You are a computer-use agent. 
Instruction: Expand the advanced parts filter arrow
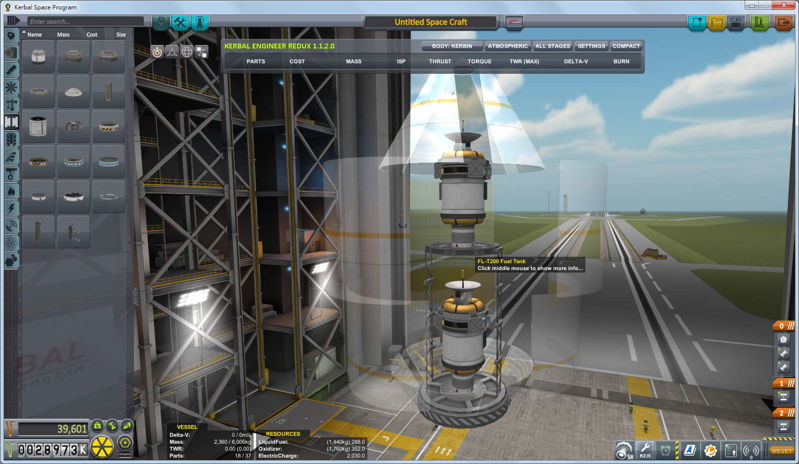pyautogui.click(x=12, y=20)
